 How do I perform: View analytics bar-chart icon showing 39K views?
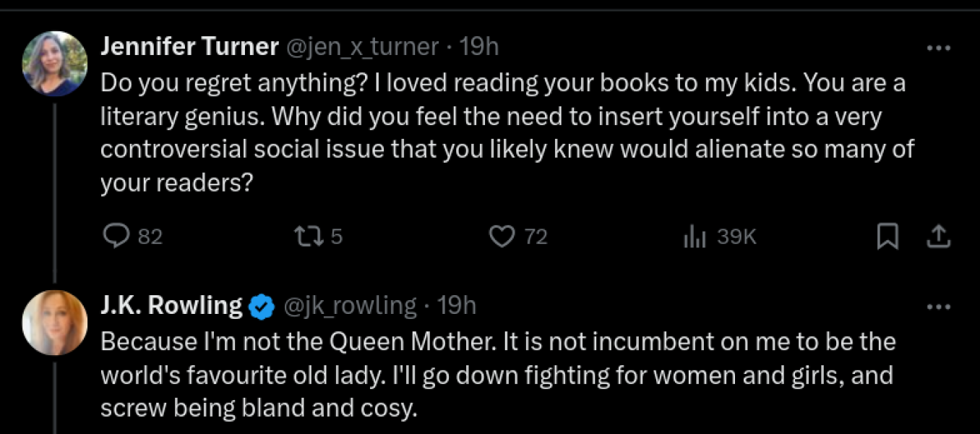pos(695,237)
